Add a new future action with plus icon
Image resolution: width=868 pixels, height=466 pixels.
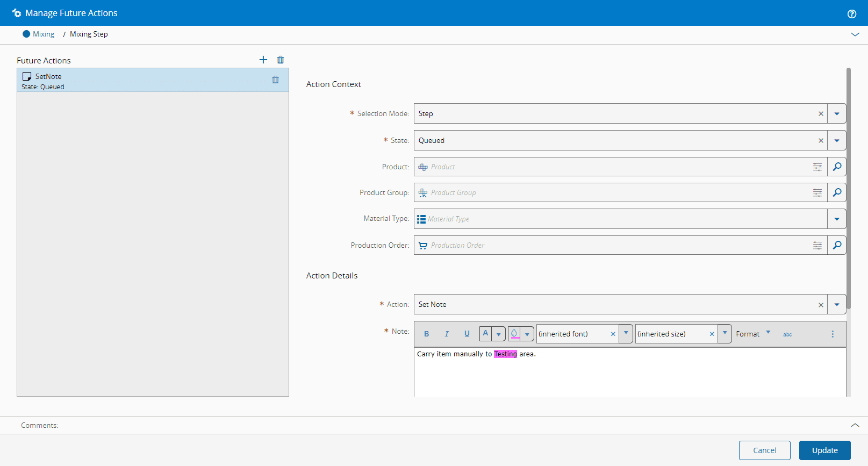(x=263, y=60)
